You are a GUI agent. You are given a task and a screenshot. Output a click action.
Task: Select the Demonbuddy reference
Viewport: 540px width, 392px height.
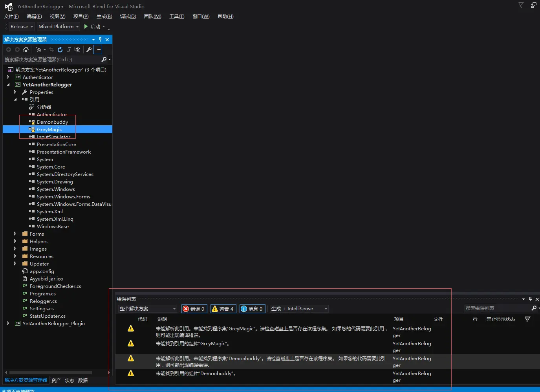point(52,122)
